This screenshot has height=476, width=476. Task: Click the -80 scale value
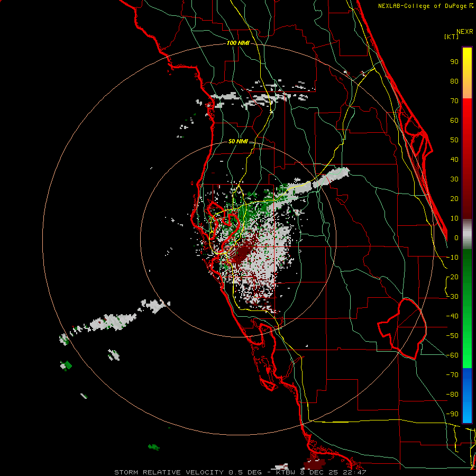point(452,395)
